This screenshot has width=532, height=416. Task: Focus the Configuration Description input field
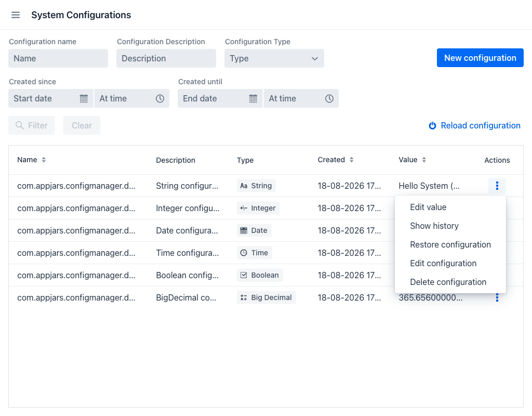pos(166,58)
